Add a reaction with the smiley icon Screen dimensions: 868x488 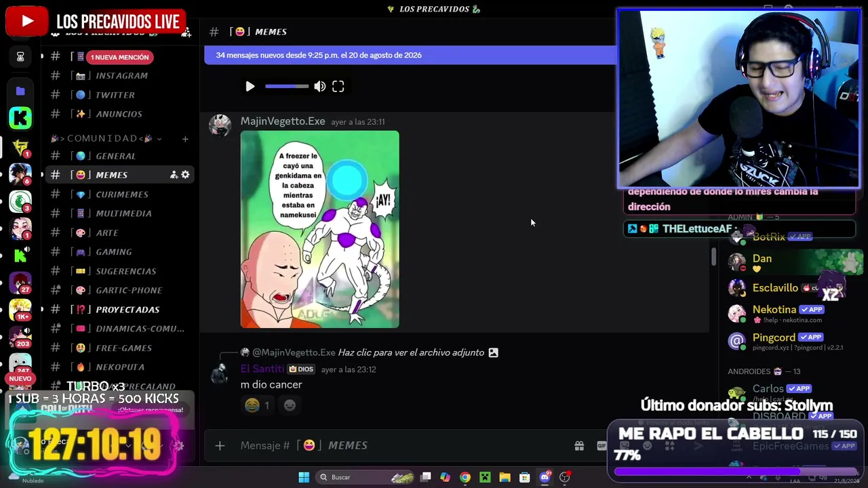click(290, 405)
